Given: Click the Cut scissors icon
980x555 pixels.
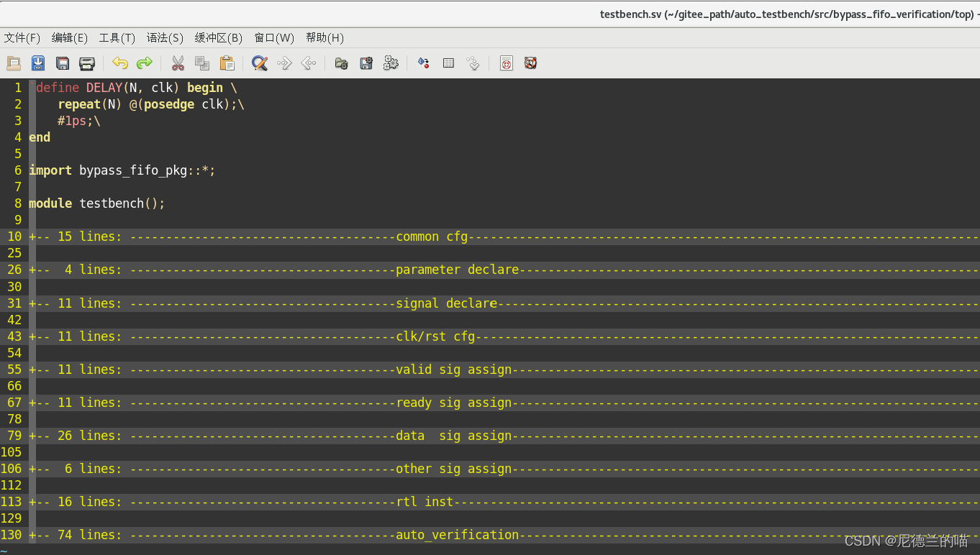Looking at the screenshot, I should (x=178, y=63).
